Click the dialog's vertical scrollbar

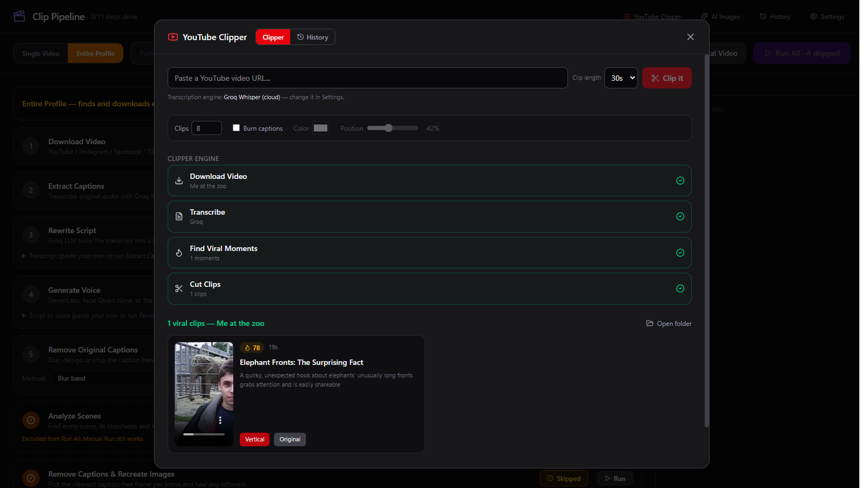point(706,241)
